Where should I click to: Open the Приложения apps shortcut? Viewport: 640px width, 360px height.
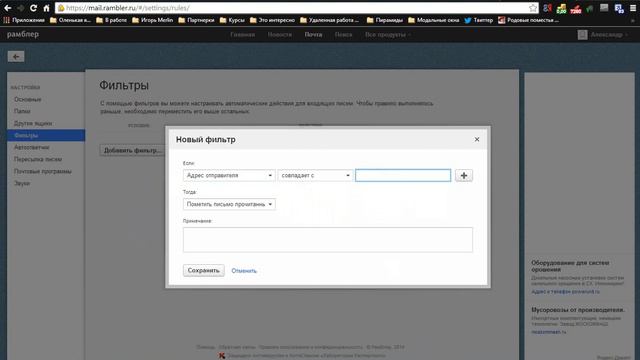click(24, 20)
